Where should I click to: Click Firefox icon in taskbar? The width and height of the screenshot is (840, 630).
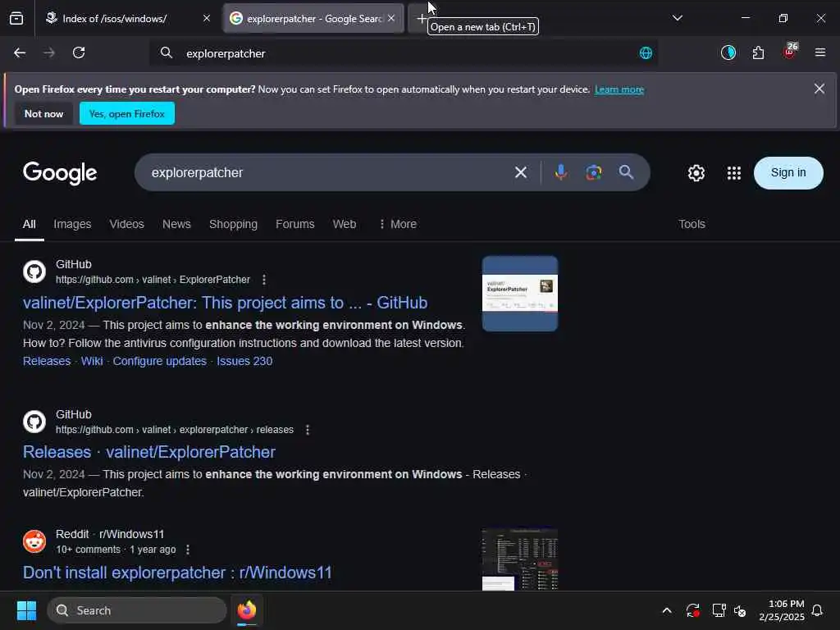(246, 610)
